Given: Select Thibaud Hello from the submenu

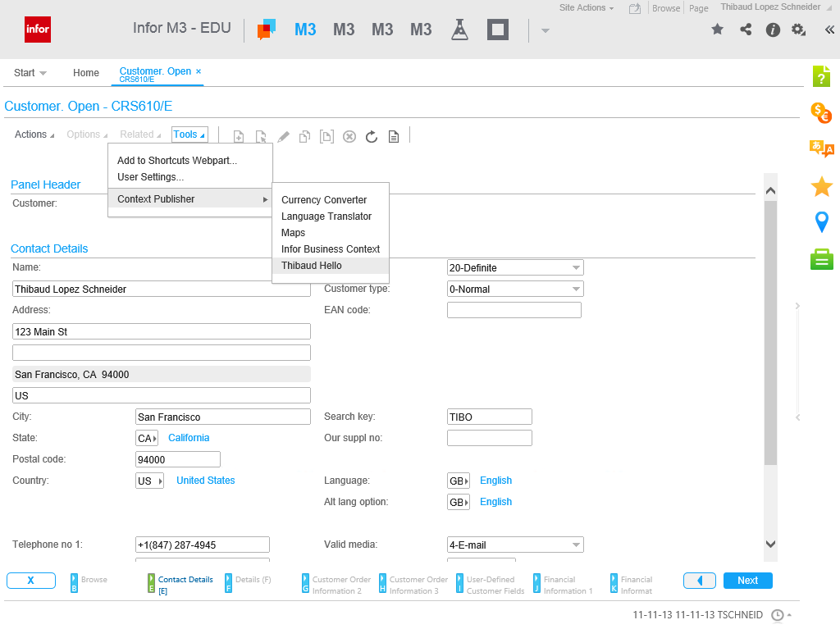Looking at the screenshot, I should coord(312,266).
